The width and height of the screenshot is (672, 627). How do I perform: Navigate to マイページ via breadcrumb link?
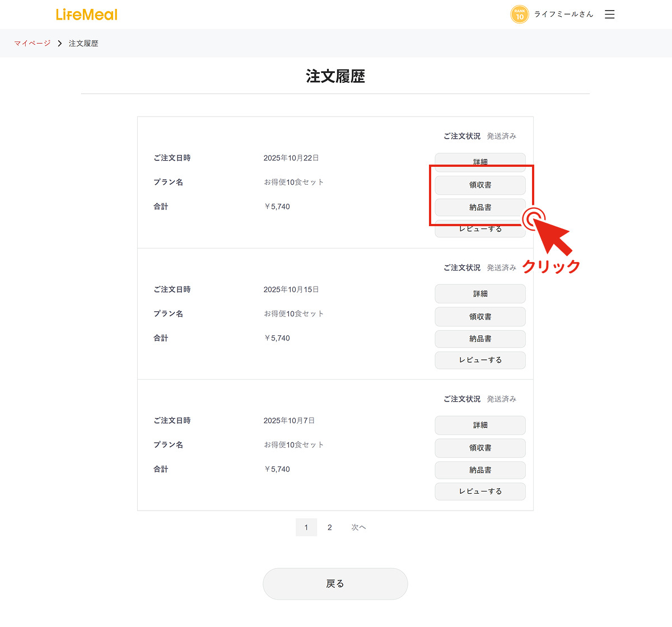click(31, 43)
